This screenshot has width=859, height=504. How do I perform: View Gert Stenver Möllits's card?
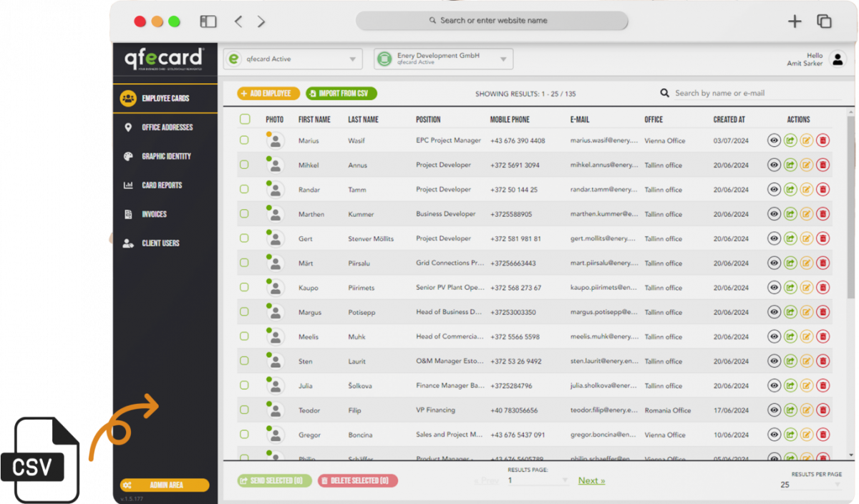774,238
